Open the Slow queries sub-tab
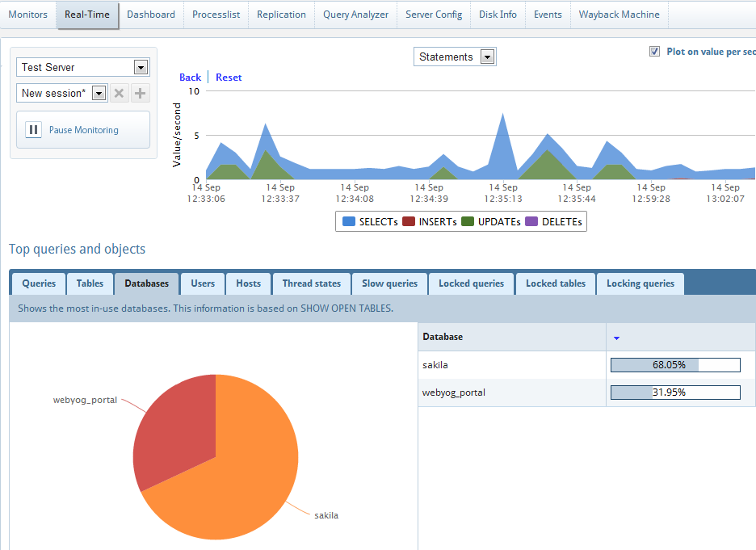The width and height of the screenshot is (756, 550). tap(389, 283)
